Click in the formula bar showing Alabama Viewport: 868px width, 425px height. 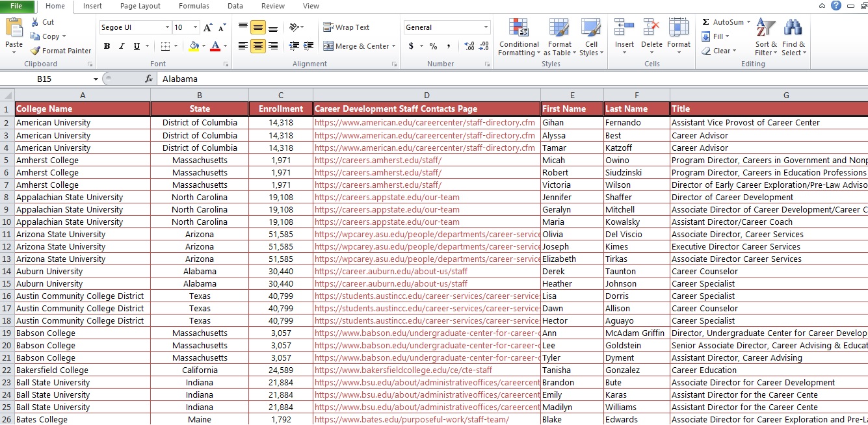(x=511, y=79)
